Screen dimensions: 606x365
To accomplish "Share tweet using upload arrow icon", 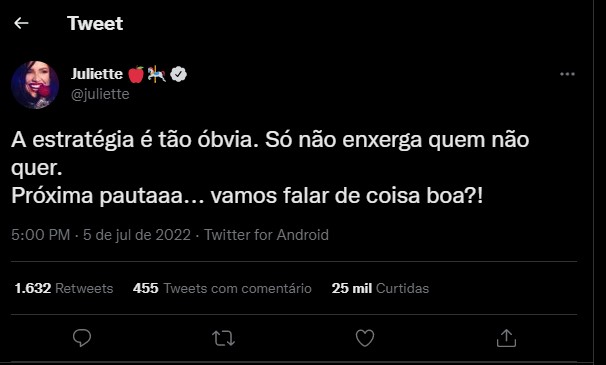I will pyautogui.click(x=506, y=338).
